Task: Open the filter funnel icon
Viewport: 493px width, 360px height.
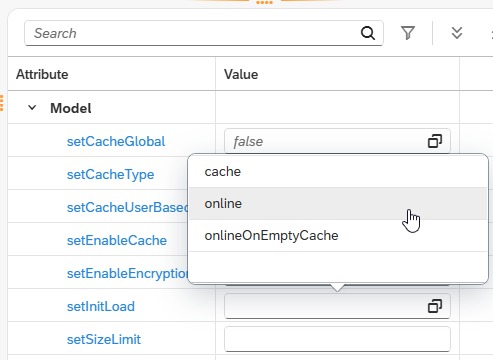Action: (408, 33)
